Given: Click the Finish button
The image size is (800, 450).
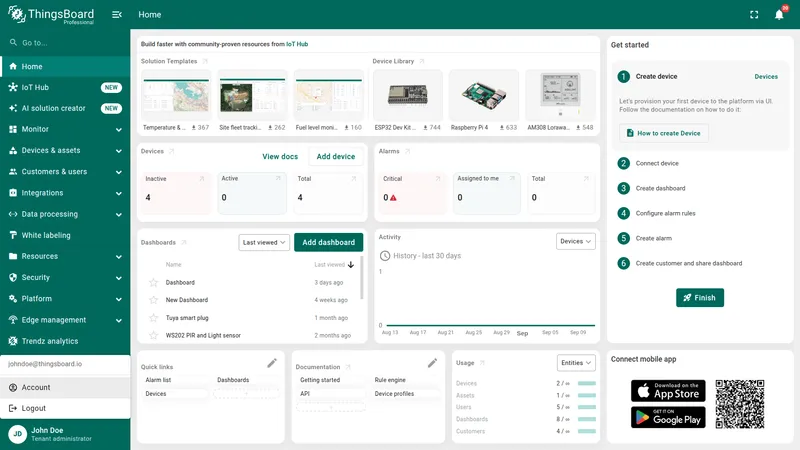Looking at the screenshot, I should (x=699, y=297).
